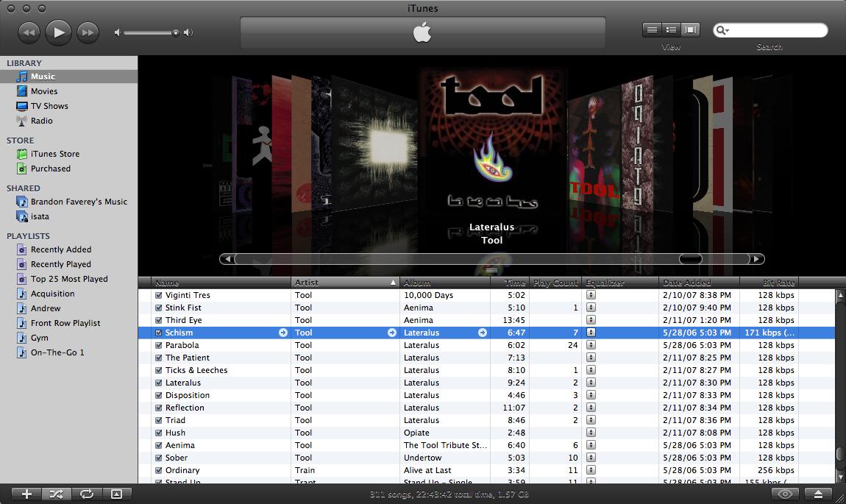This screenshot has width=846, height=504.
Task: Uncheck the Third Eye song checkbox
Action: 159,320
